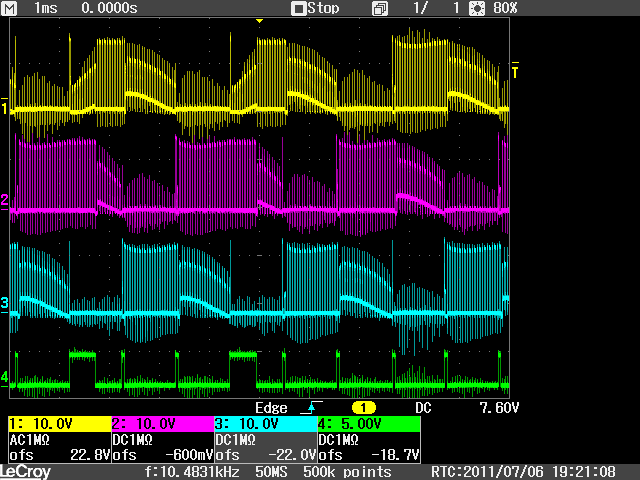This screenshot has height=480, width=640.
Task: Click the history memory stack icon
Action: coord(380,9)
